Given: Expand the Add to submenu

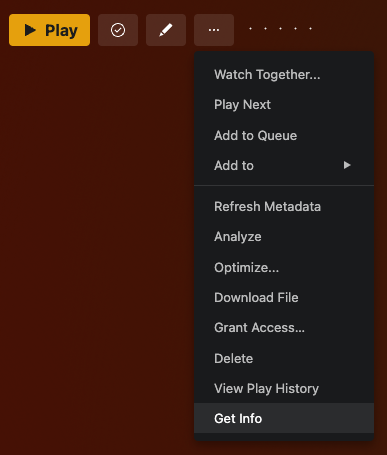Looking at the screenshot, I should click(284, 165).
